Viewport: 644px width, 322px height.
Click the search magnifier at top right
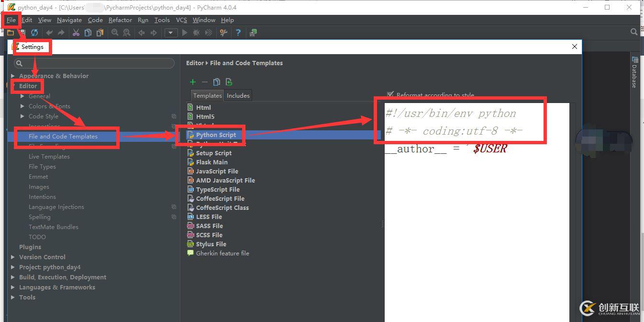tap(634, 32)
